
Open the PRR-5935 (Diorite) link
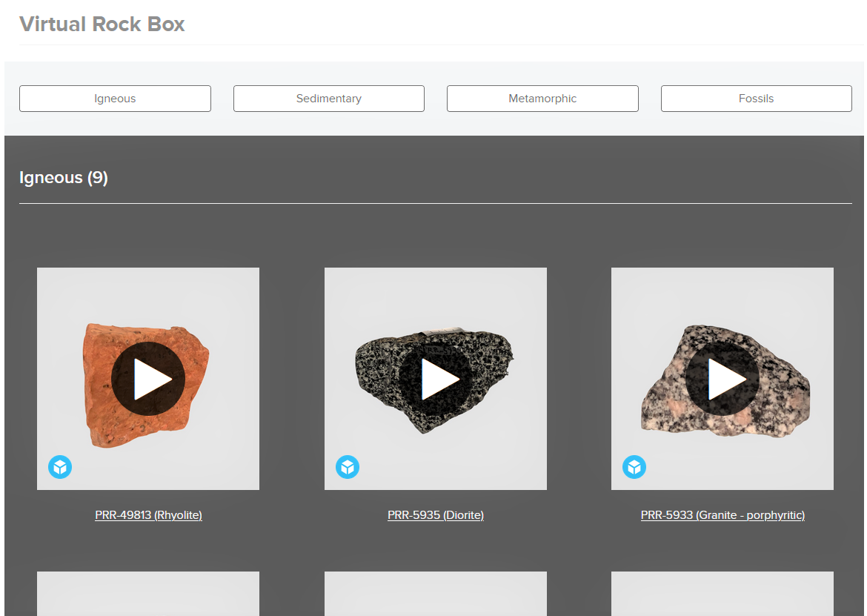click(x=436, y=514)
